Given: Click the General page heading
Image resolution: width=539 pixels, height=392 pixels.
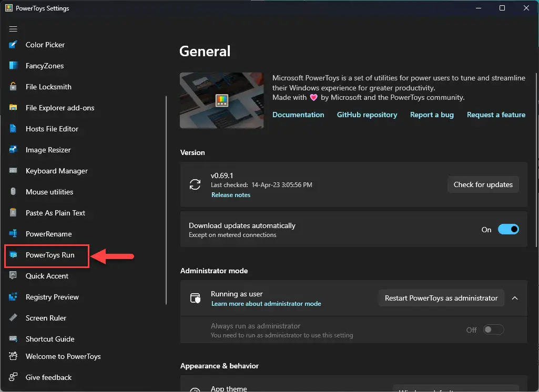Looking at the screenshot, I should pos(205,51).
